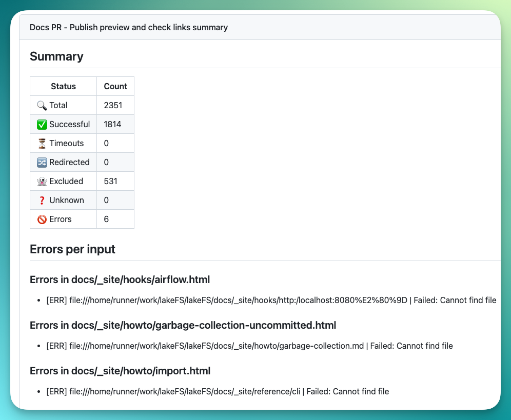Click the successful count 1814

pyautogui.click(x=112, y=124)
